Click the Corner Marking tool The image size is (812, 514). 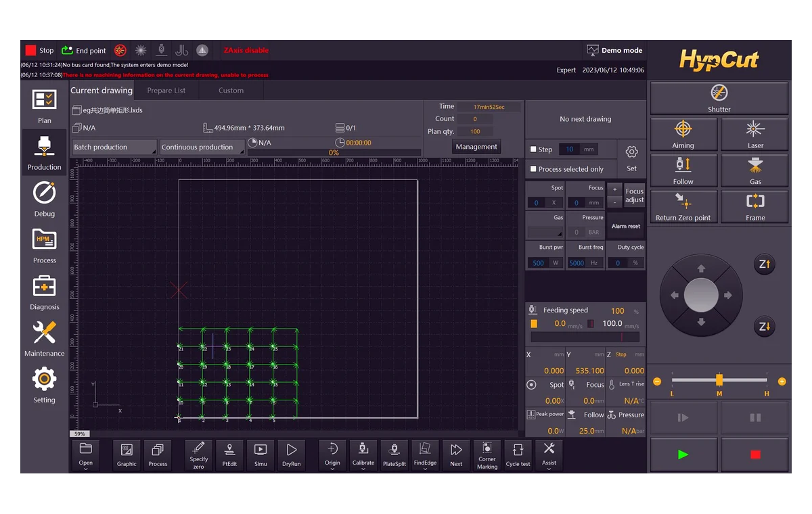point(487,455)
